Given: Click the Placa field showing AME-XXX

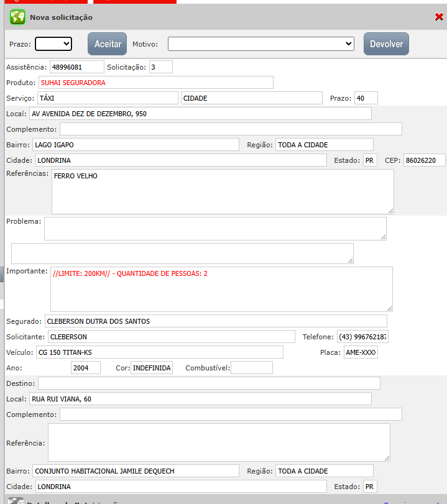Looking at the screenshot, I should click(361, 352).
